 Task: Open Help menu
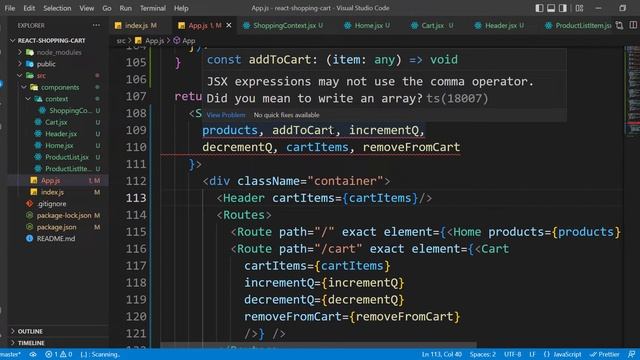(181, 8)
